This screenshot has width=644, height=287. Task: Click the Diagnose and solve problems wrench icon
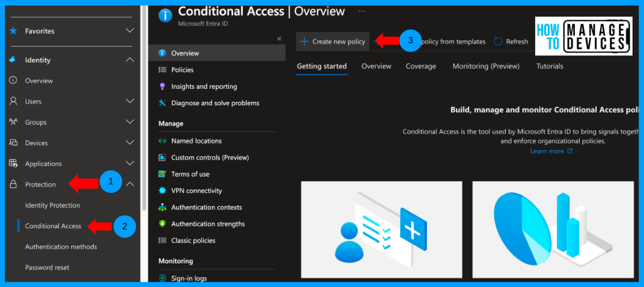(162, 103)
